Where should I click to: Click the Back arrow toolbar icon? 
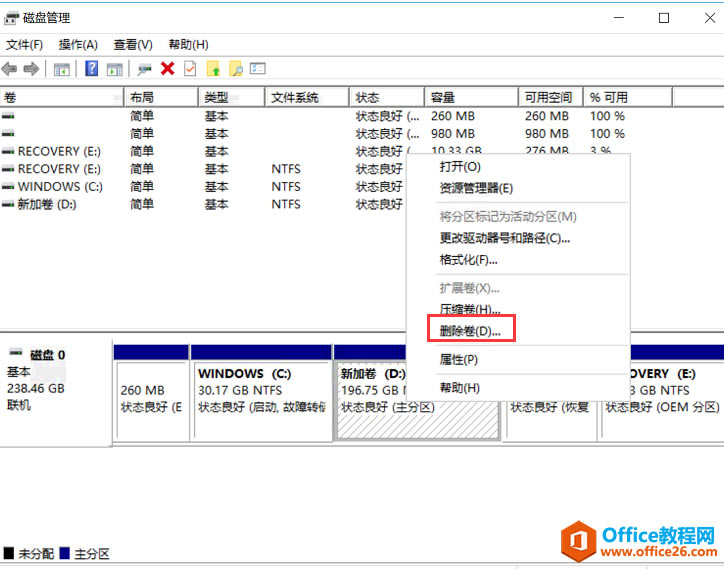[9, 69]
